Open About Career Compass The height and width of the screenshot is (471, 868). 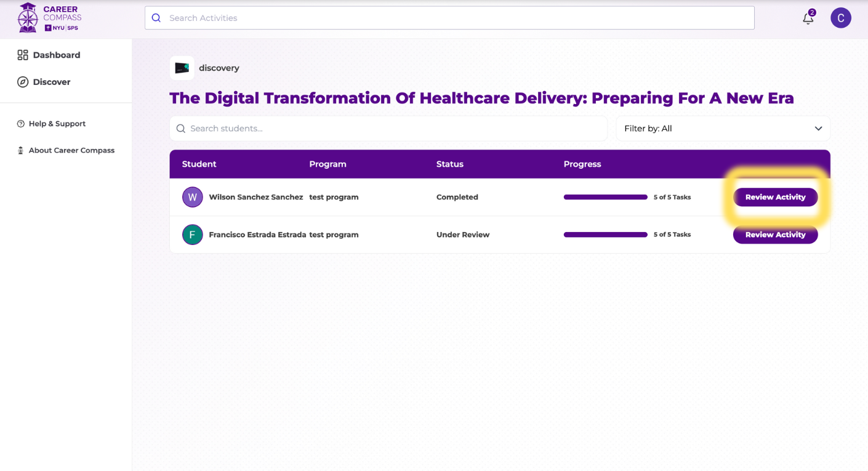71,150
